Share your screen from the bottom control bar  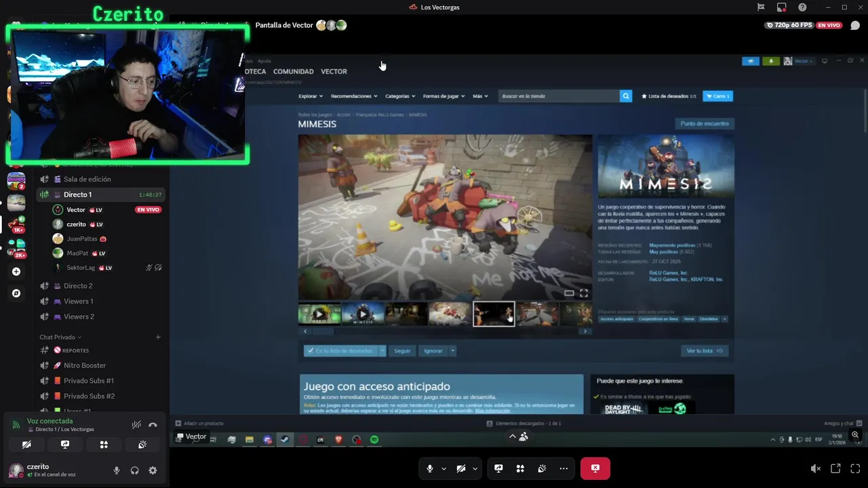[x=498, y=468]
